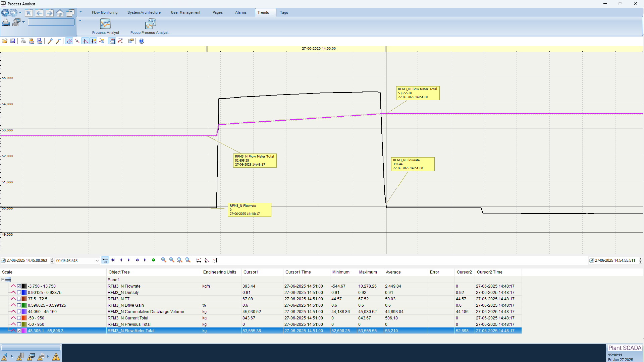Switch to the Alarms tab
This screenshot has height=362, width=644.
click(240, 12)
